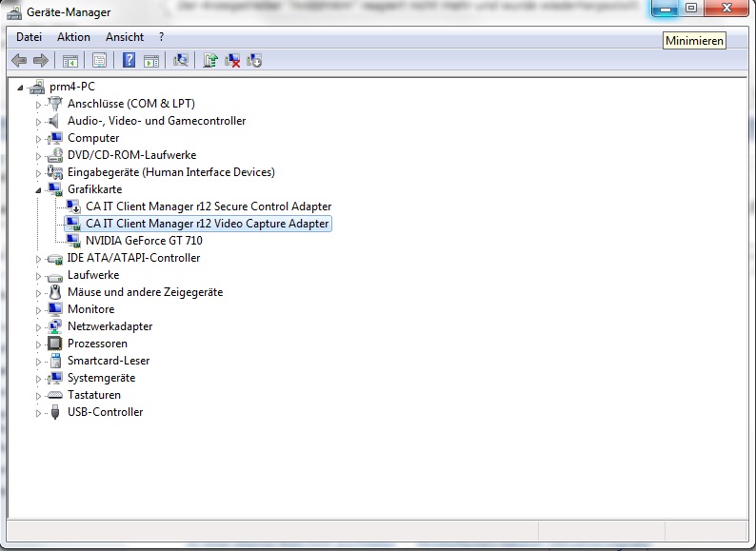The width and height of the screenshot is (756, 551).
Task: Click the Uninstall device icon with the red X
Action: click(232, 60)
